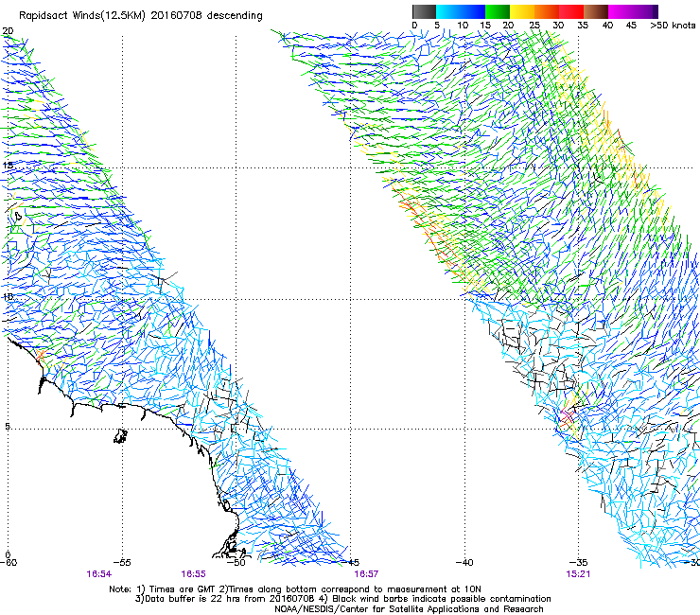The image size is (700, 615).
Task: Click the 'Data buffer is 22 hrs' note line
Action: 342,599
